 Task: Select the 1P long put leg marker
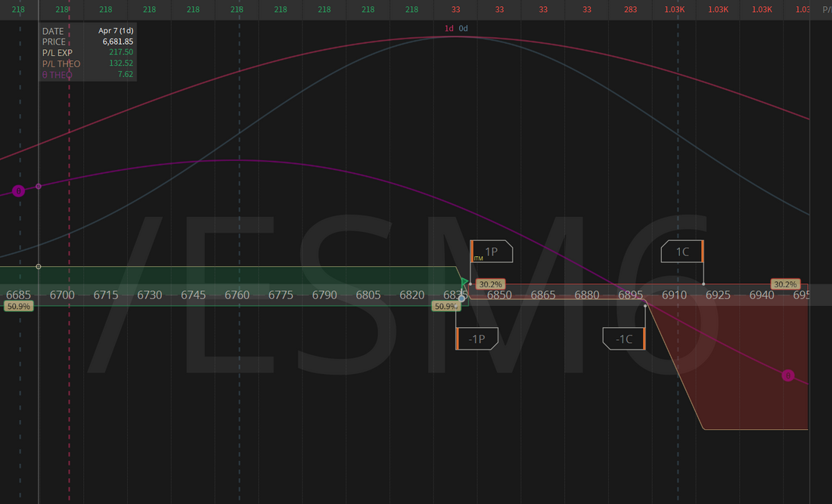tap(492, 252)
